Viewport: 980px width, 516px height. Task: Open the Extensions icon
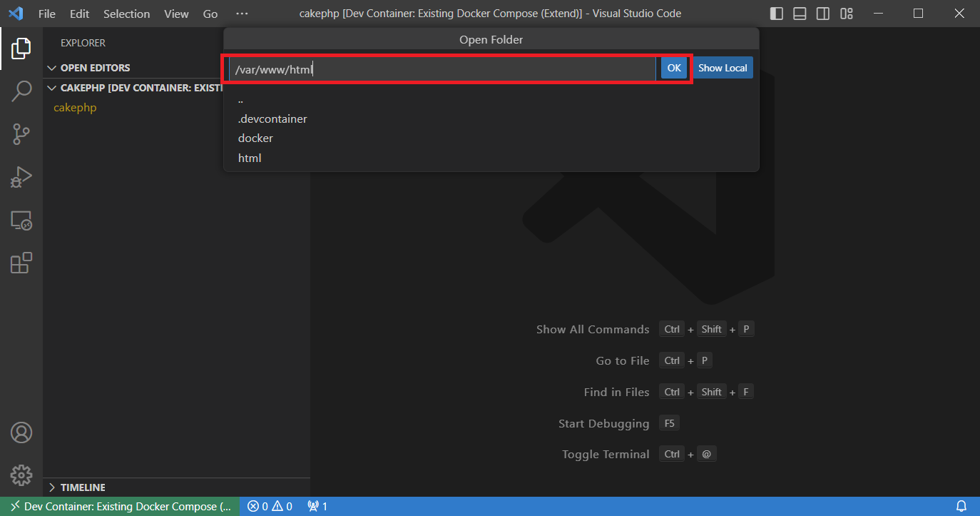[x=21, y=263]
